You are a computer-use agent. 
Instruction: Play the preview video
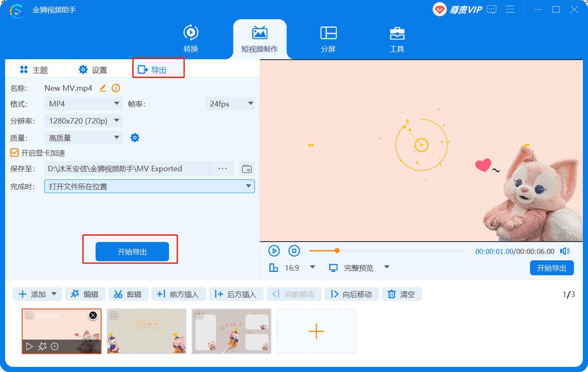[274, 251]
